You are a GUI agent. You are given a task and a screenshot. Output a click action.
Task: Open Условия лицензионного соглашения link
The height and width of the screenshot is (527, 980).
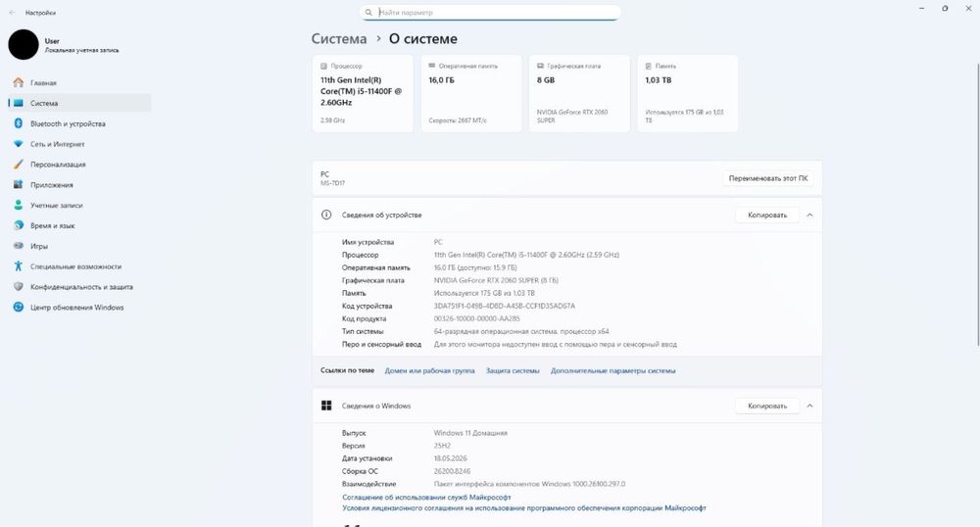(523, 508)
